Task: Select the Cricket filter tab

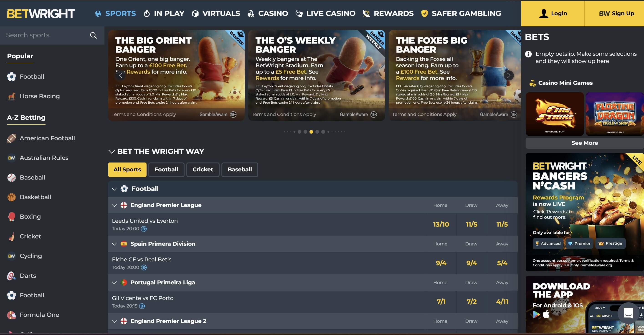Action: click(203, 170)
